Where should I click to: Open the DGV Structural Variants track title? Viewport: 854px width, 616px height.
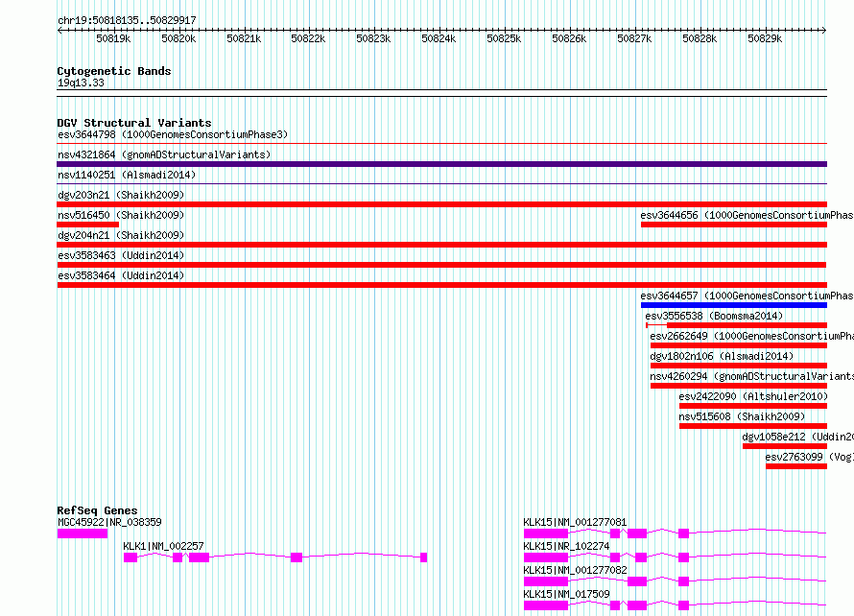pyautogui.click(x=134, y=123)
